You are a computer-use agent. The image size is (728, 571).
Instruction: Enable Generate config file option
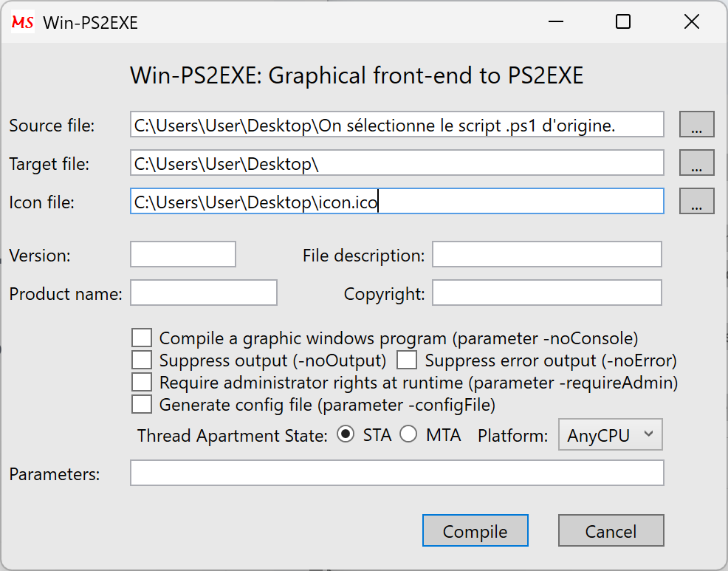(x=141, y=404)
